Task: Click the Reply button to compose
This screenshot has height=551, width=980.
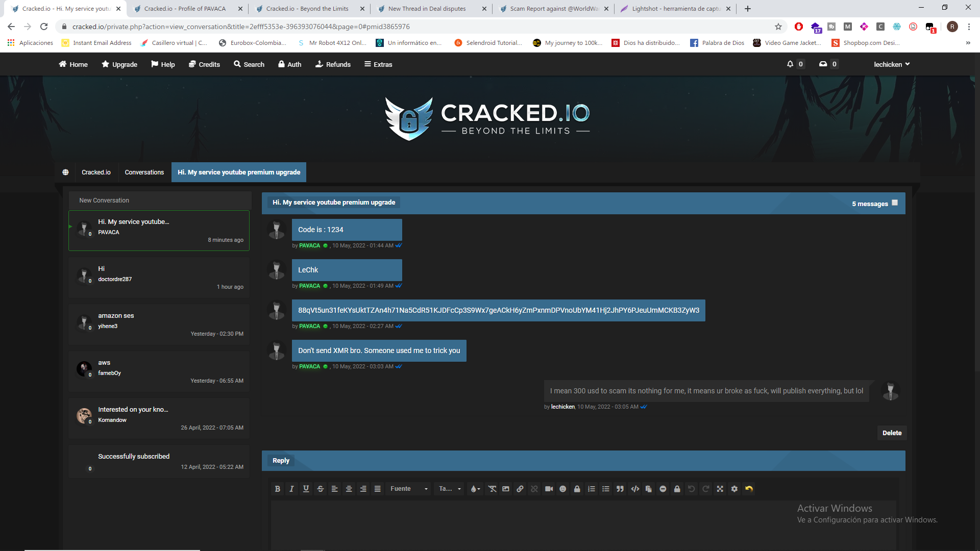Action: tap(280, 460)
